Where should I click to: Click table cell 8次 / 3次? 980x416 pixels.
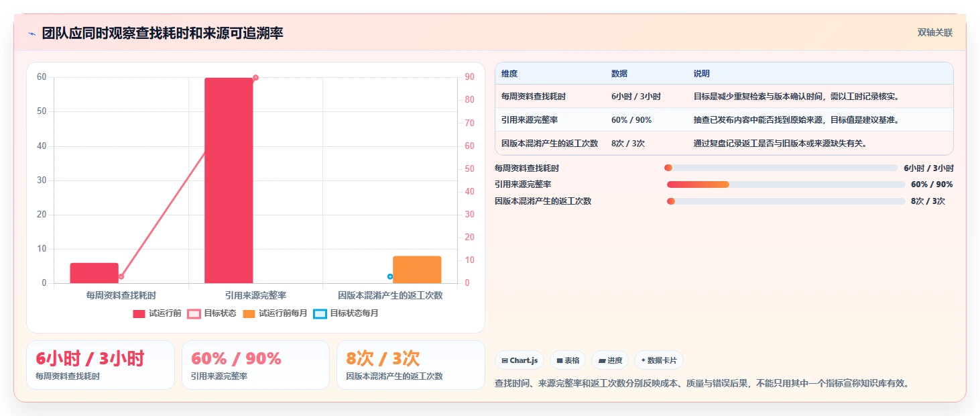(x=628, y=143)
